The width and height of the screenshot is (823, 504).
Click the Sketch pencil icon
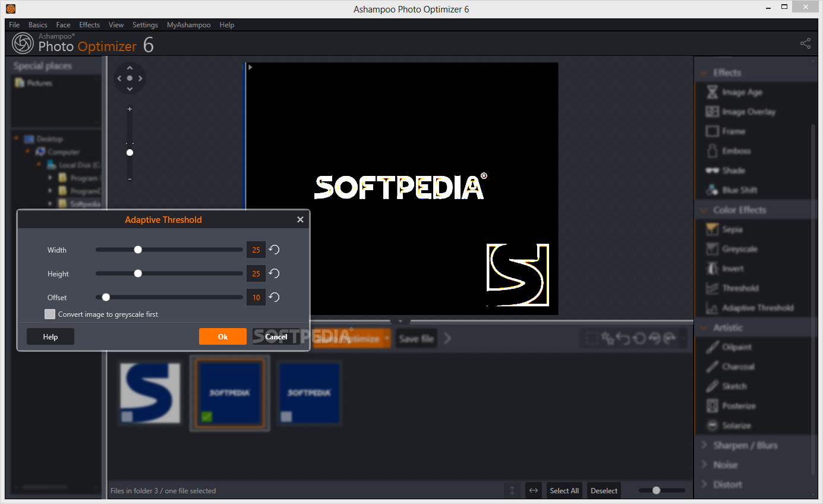click(x=712, y=386)
